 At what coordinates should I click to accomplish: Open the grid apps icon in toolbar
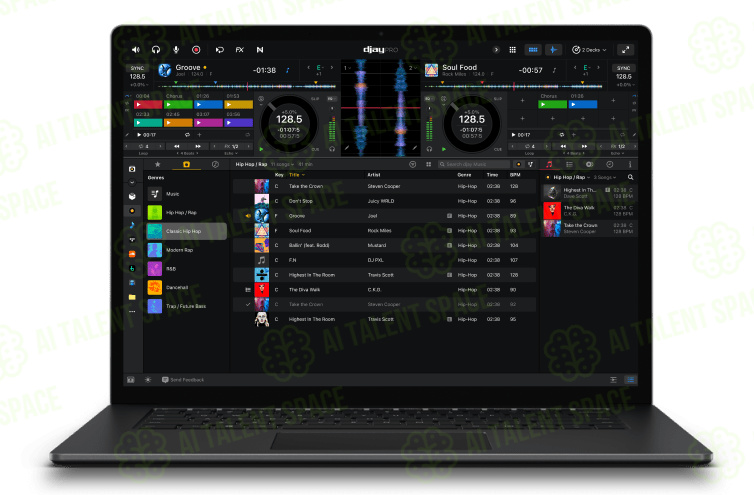click(513, 50)
